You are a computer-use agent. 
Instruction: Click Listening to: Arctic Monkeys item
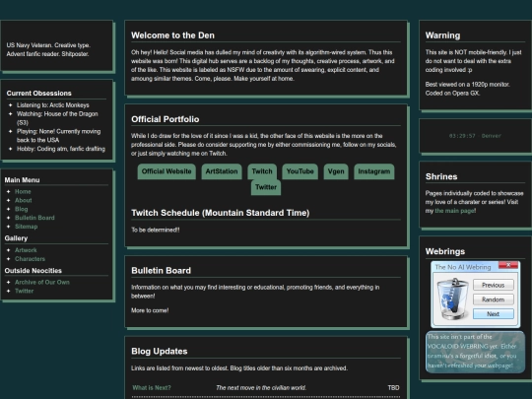pyautogui.click(x=53, y=105)
